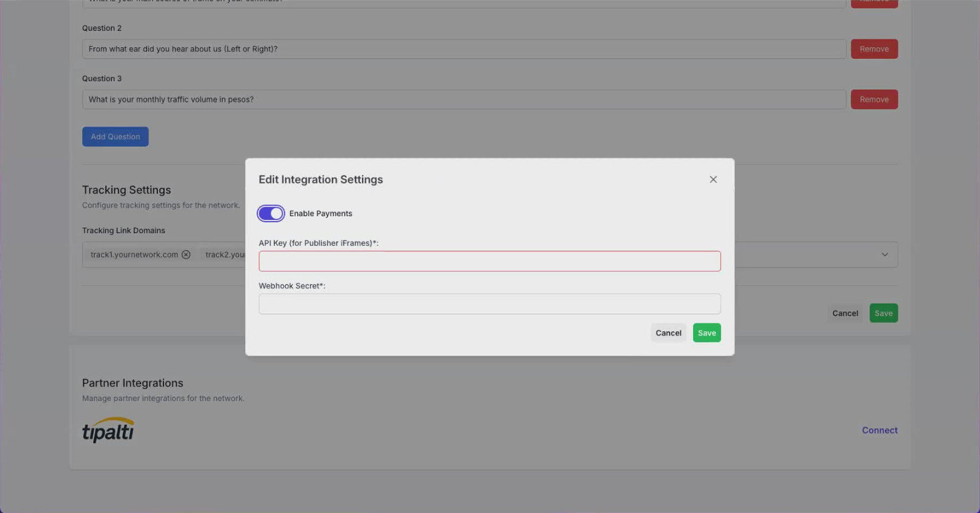The height and width of the screenshot is (513, 980).
Task: Click Cancel below Tracking Settings
Action: coord(844,313)
